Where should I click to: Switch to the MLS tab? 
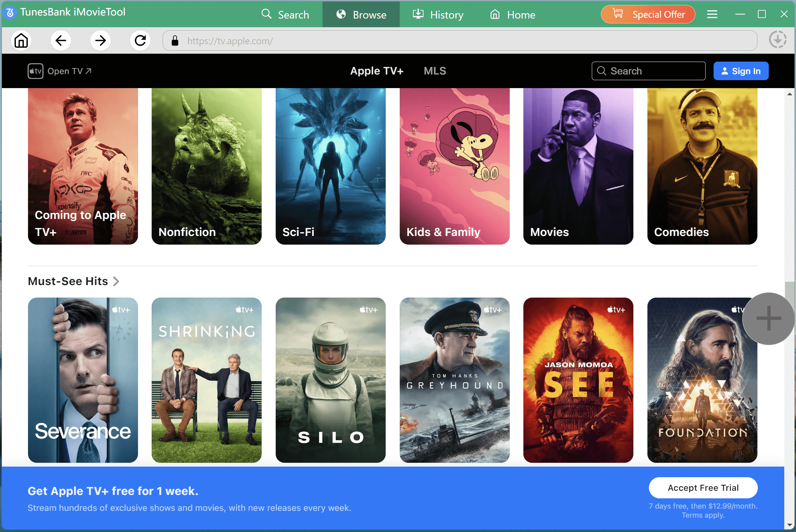[x=434, y=71]
